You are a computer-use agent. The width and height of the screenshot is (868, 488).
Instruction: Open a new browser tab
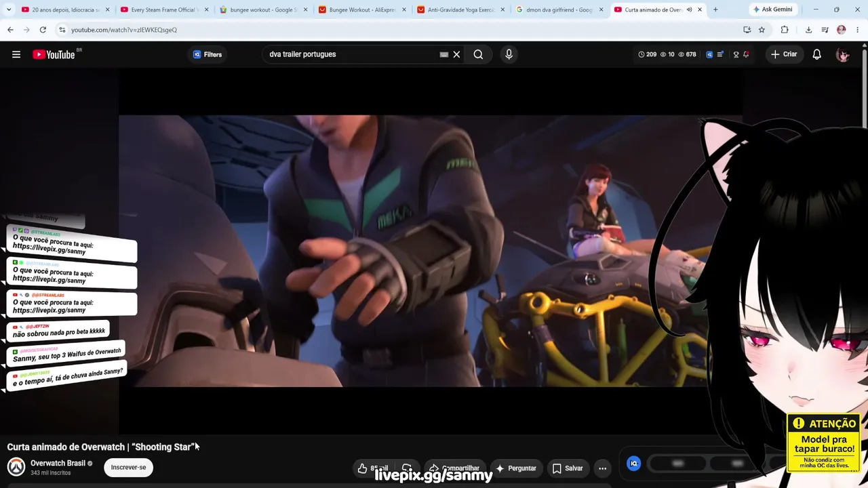click(715, 9)
